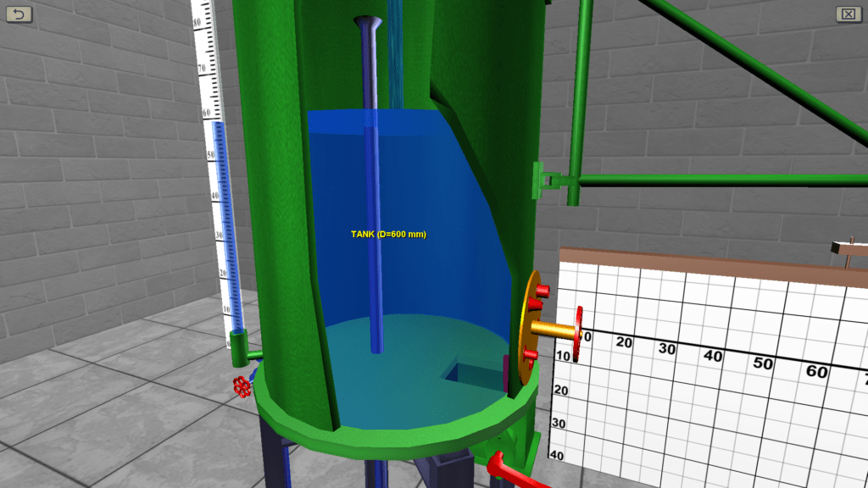Click the red orifice cap on yellow nozzle
This screenshot has width=868, height=488.
(x=579, y=333)
